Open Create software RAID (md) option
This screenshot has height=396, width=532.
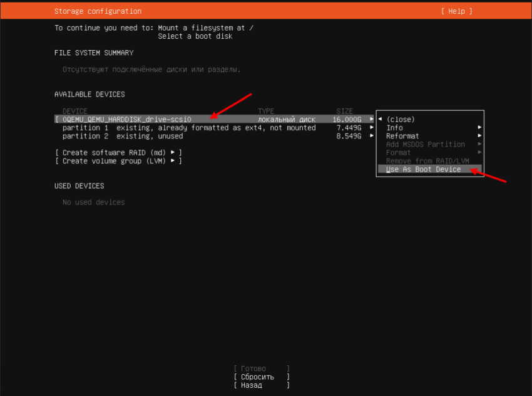(x=118, y=152)
